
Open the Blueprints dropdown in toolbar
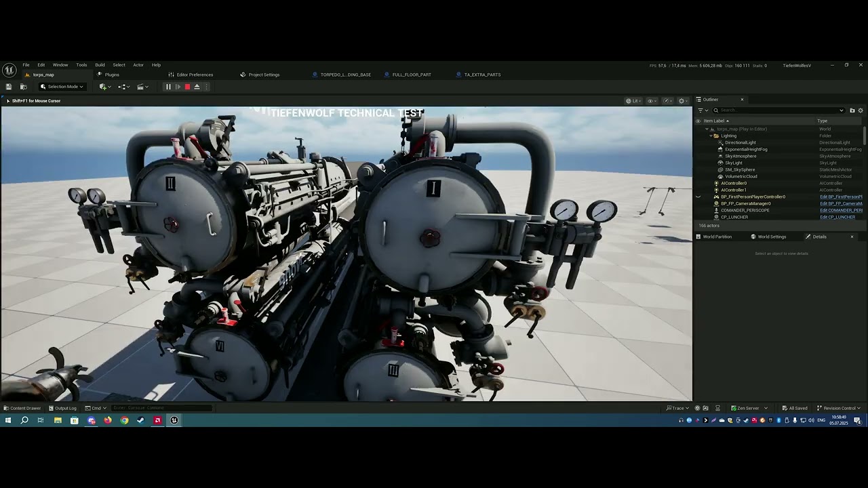[x=123, y=87]
